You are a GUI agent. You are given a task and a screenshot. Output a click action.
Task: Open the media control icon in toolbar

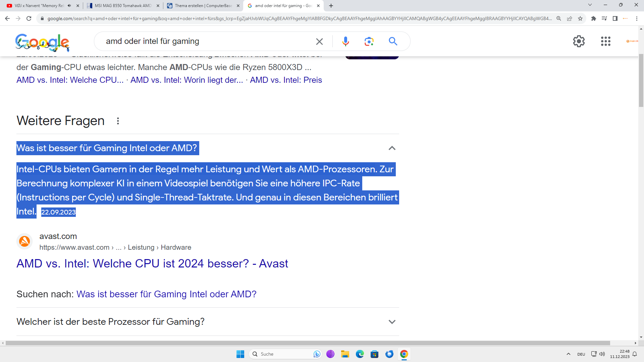click(x=604, y=18)
